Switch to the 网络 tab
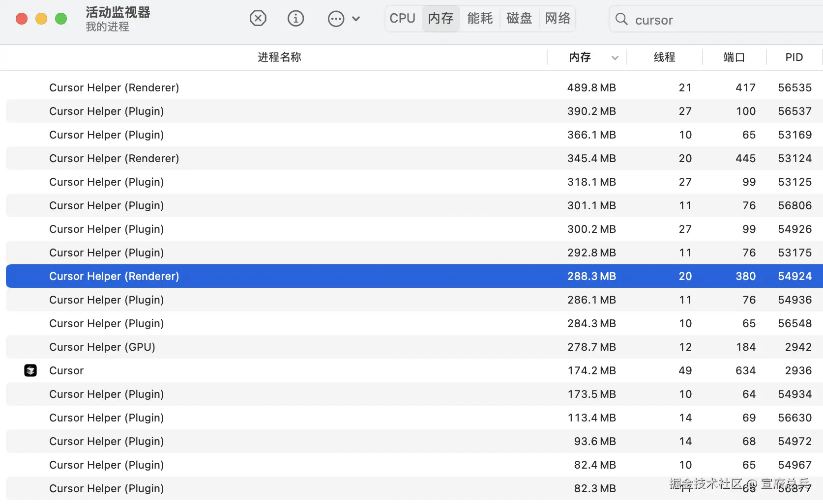 point(557,18)
